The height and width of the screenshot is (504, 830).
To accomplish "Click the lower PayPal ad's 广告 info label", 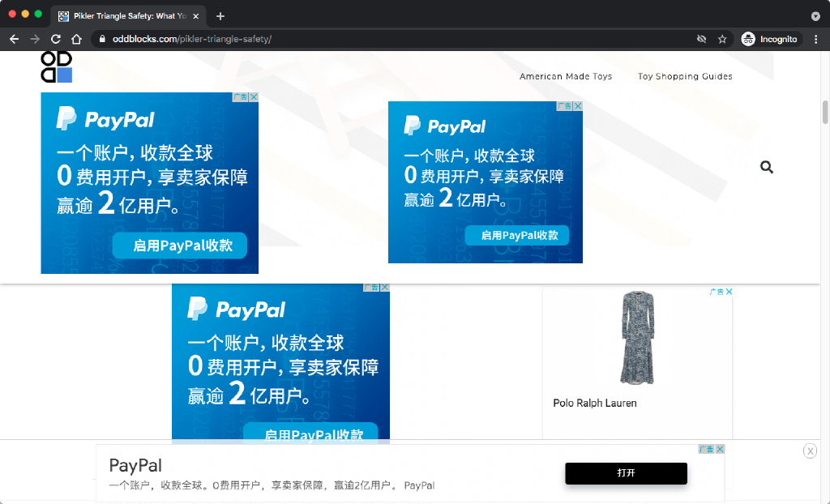I will (371, 288).
